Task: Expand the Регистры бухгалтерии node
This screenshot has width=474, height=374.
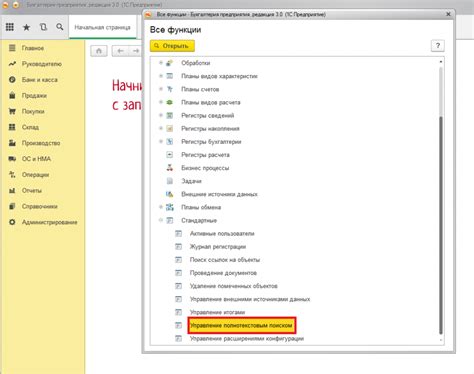Action: pos(161,141)
